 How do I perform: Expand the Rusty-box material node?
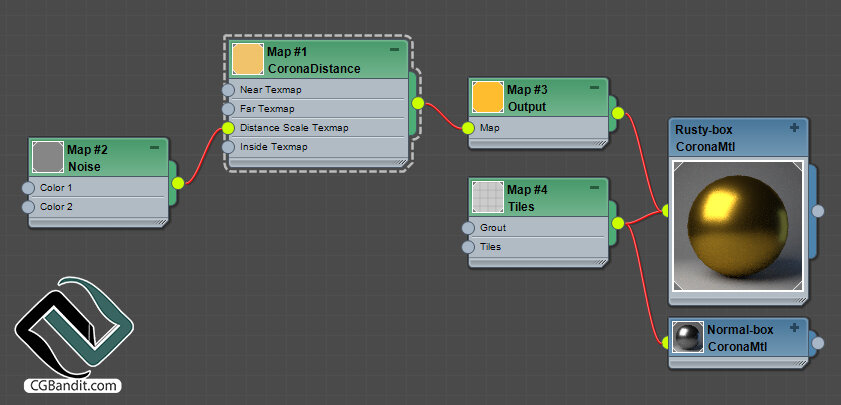point(794,127)
